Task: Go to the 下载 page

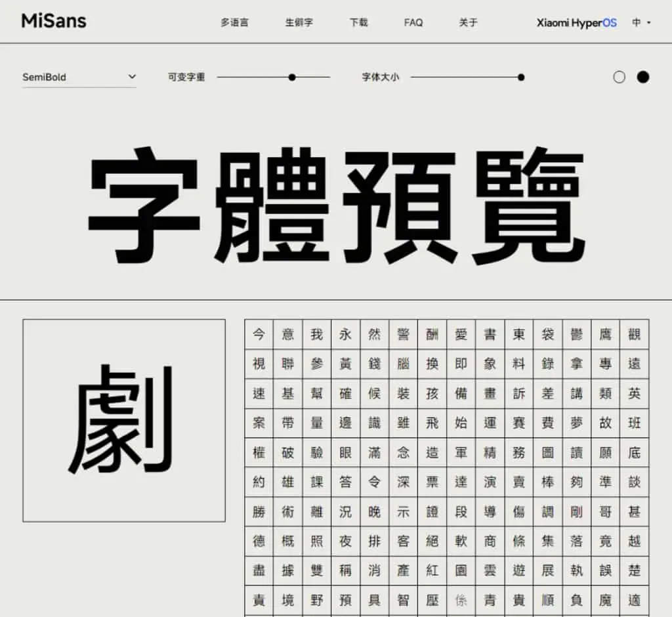Action: tap(359, 22)
